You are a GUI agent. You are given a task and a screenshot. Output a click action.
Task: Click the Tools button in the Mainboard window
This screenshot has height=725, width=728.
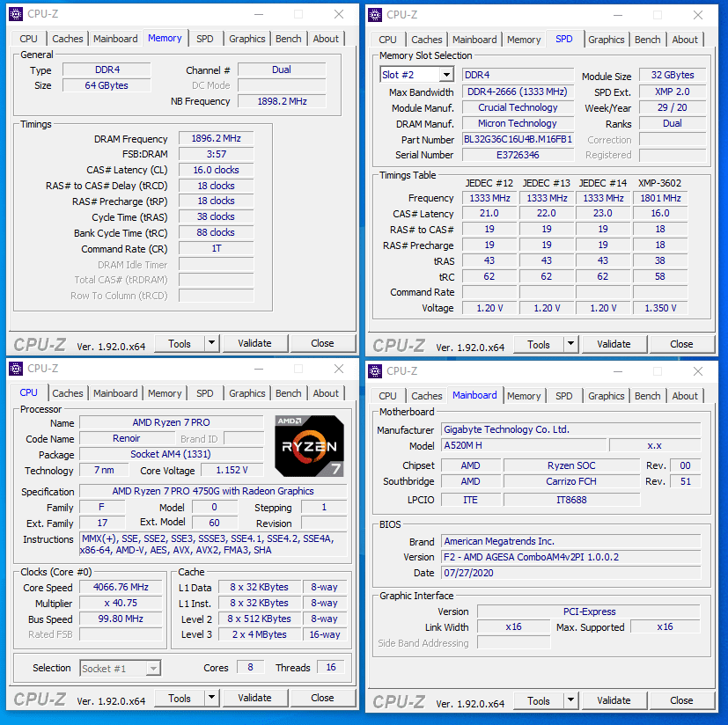point(539,701)
